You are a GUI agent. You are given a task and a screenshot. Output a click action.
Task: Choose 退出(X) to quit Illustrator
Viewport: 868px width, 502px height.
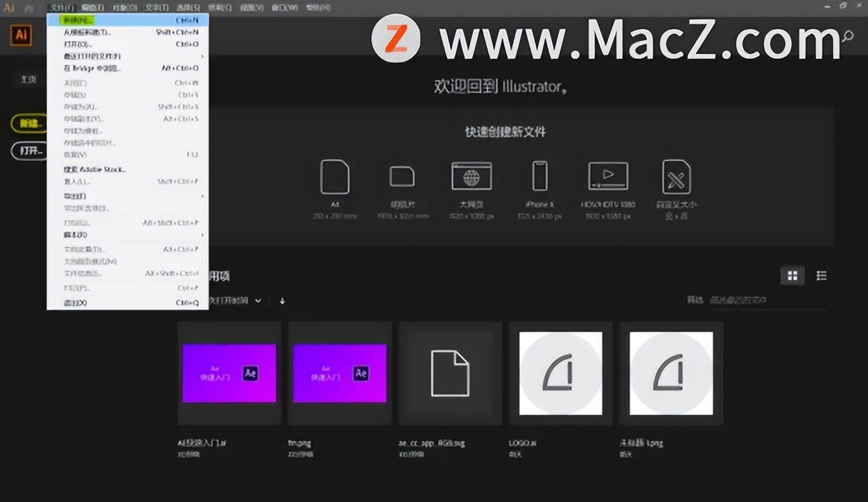tap(128, 303)
